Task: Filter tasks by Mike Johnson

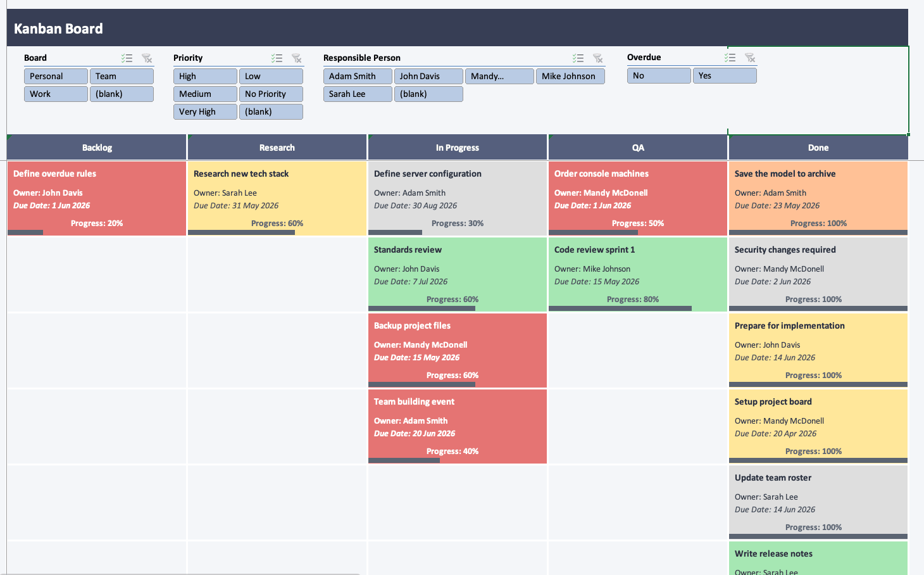Action: coord(570,76)
